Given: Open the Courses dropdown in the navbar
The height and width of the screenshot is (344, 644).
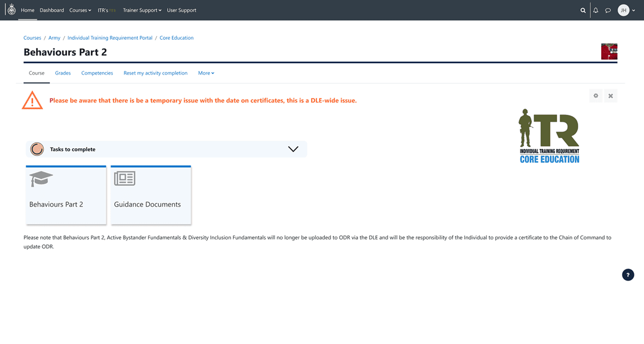Looking at the screenshot, I should coord(80,10).
